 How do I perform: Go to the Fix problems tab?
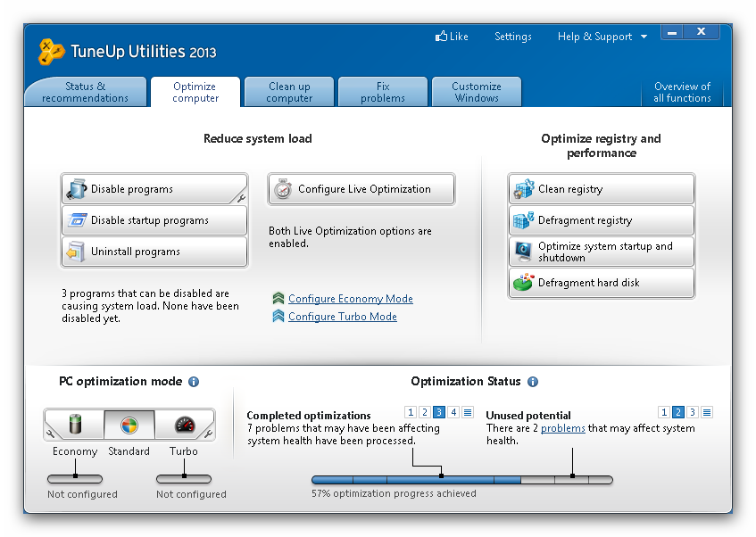click(383, 92)
